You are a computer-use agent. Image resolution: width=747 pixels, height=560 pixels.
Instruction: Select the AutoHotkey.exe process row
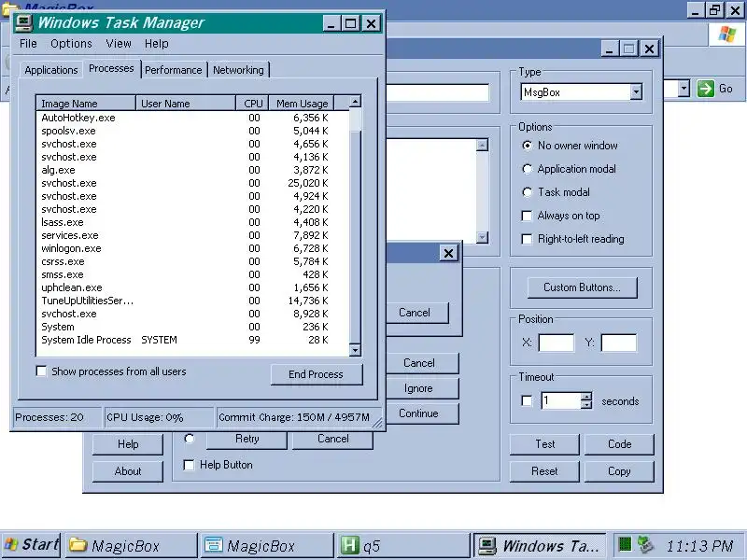(192, 118)
